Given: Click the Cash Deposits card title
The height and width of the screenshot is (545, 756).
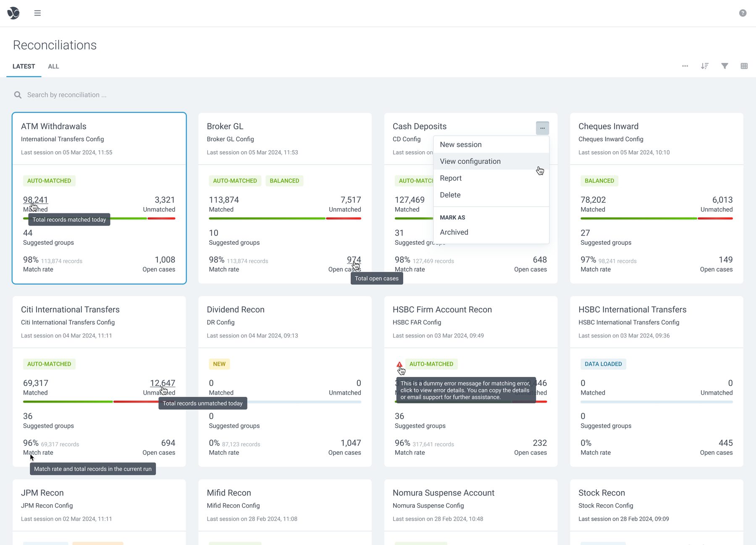Looking at the screenshot, I should pos(420,126).
